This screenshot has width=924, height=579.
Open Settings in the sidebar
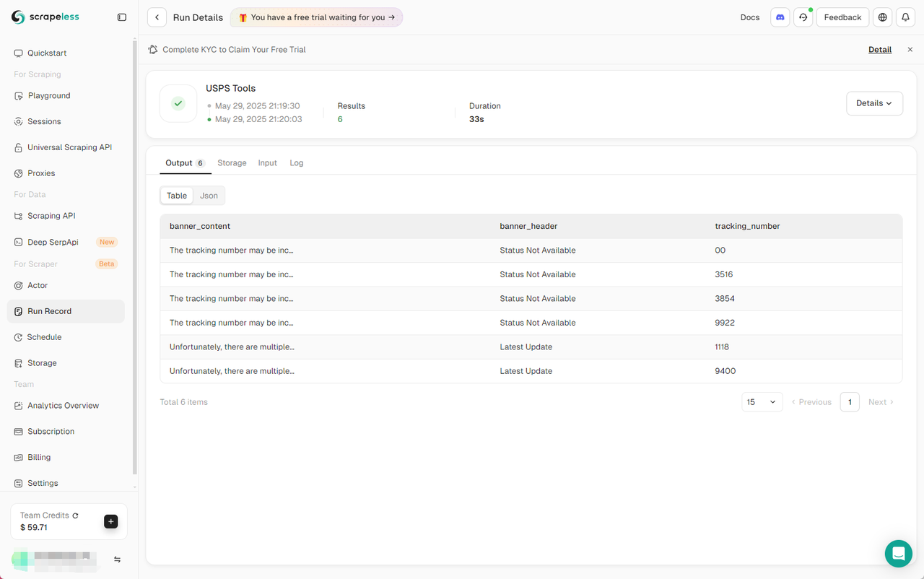tap(66, 484)
